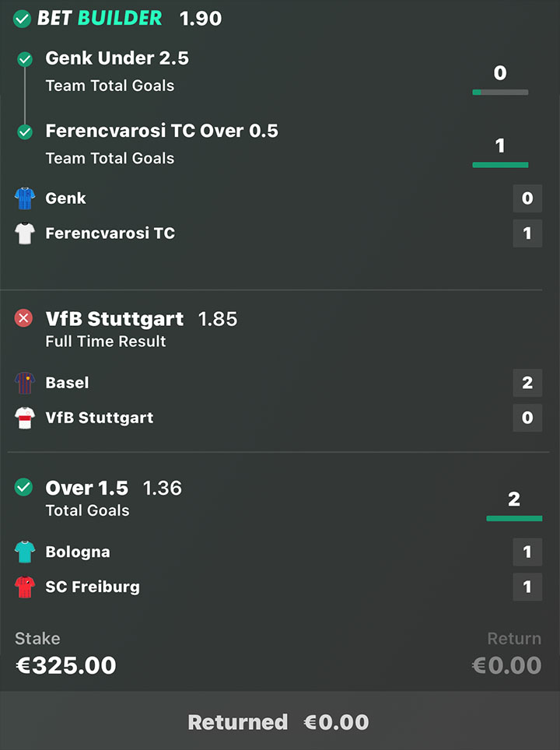
Task: Click the green check icon beside Bet Builder
Action: (x=23, y=19)
